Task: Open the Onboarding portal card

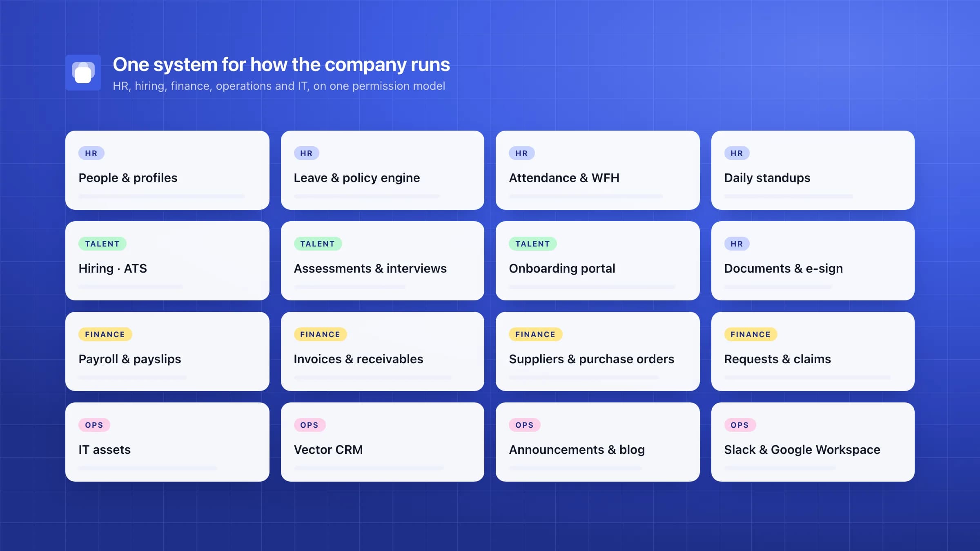Action: coord(598,261)
